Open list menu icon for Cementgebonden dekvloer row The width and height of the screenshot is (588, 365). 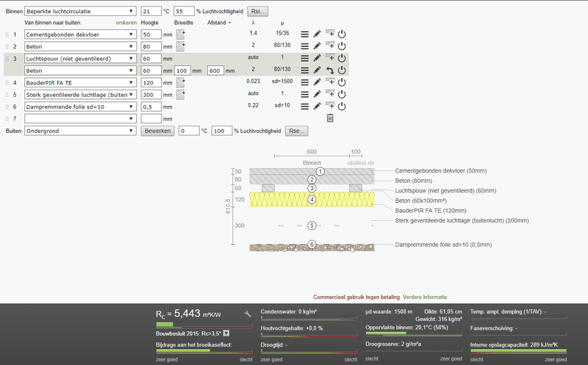tap(305, 34)
